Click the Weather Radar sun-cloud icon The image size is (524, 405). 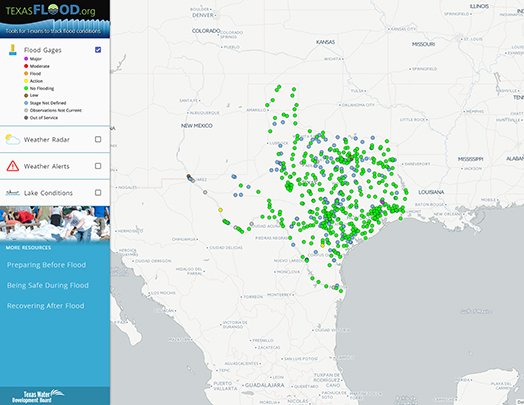[13, 139]
